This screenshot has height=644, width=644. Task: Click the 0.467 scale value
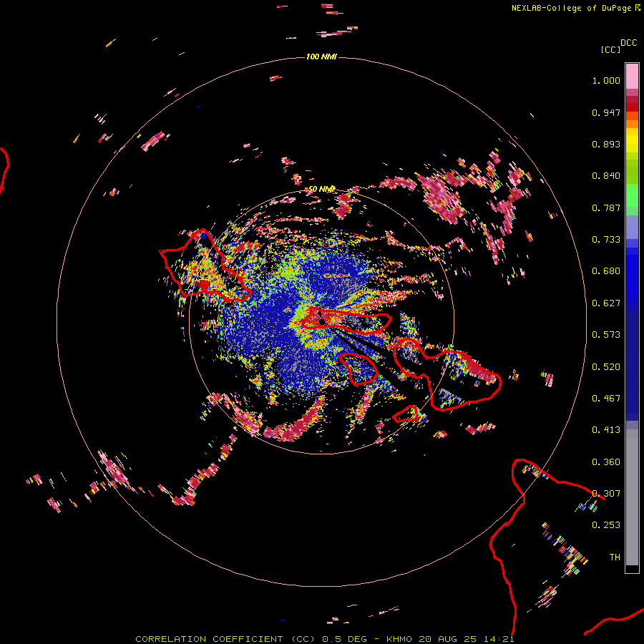(606, 399)
